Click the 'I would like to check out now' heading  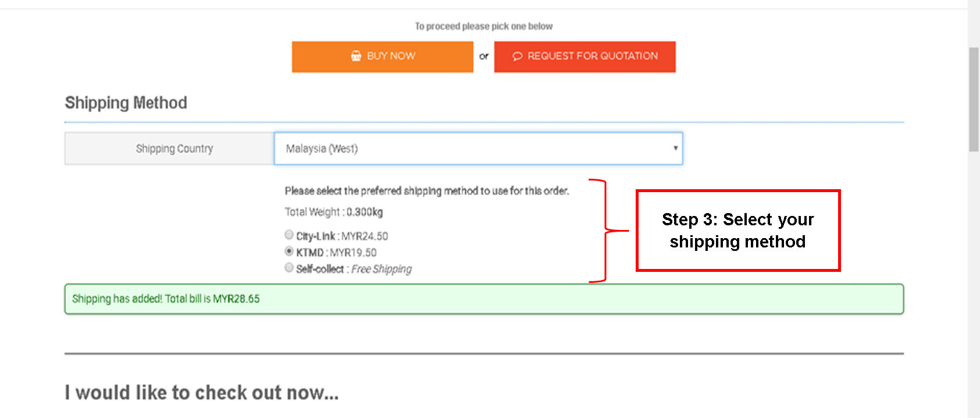[202, 393]
